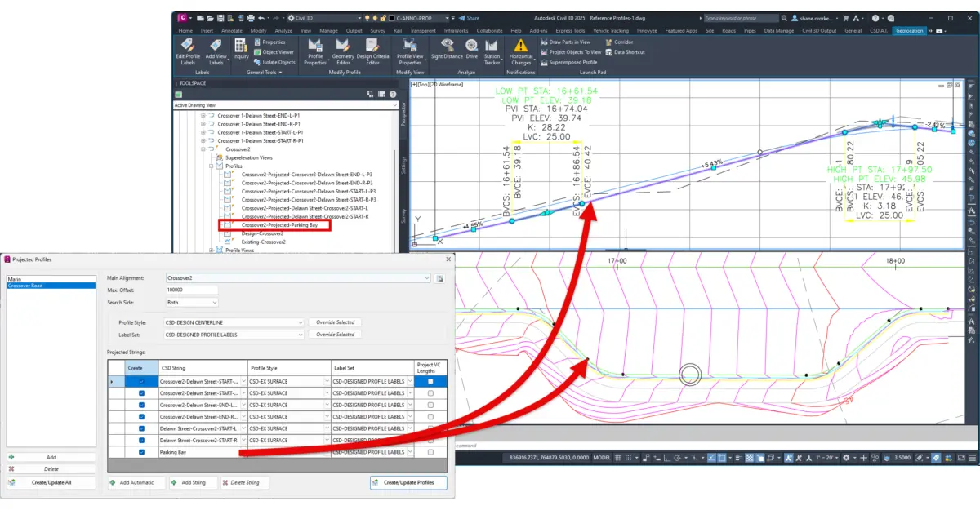Uncheck Create for the Parking Bay row
The width and height of the screenshot is (980, 510).
pos(142,452)
